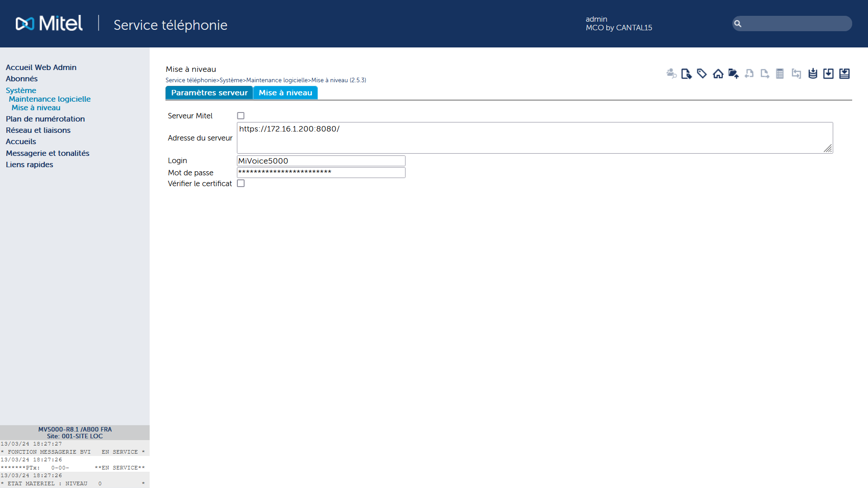The image size is (868, 488).
Task: Click the swap arrows icon
Action: (x=796, y=73)
